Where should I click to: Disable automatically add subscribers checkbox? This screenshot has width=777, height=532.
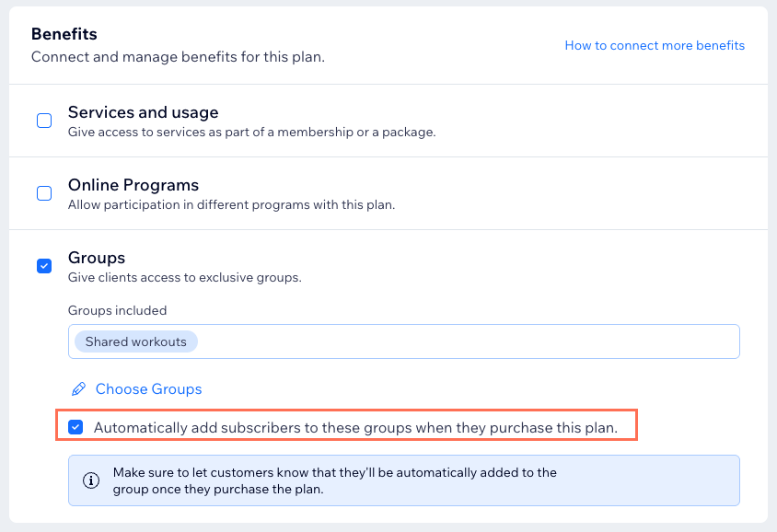point(75,427)
